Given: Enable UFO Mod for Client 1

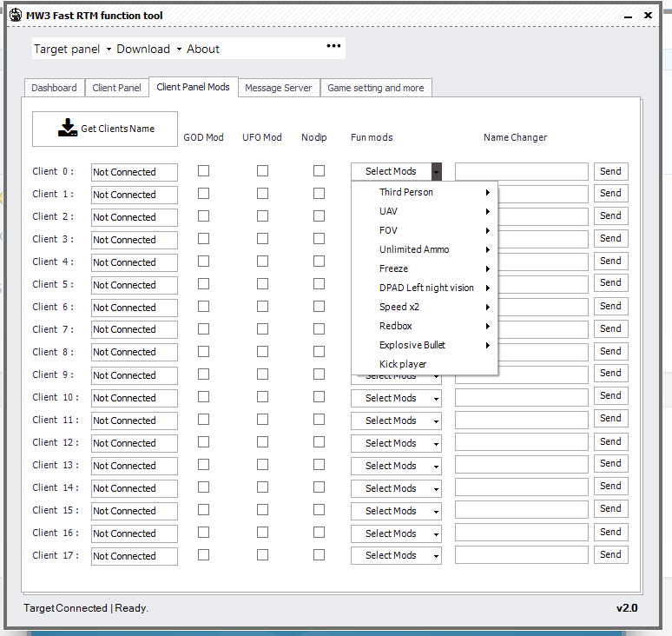Looking at the screenshot, I should (x=263, y=194).
